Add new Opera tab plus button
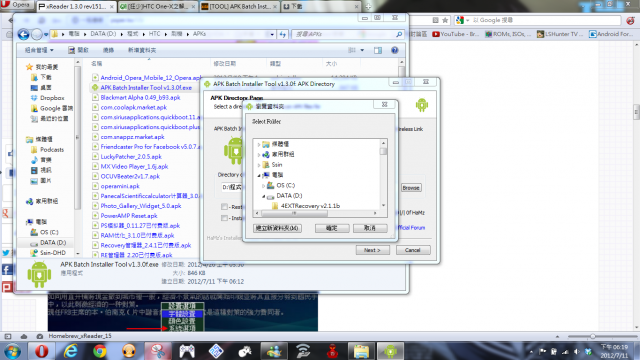 click(368, 7)
